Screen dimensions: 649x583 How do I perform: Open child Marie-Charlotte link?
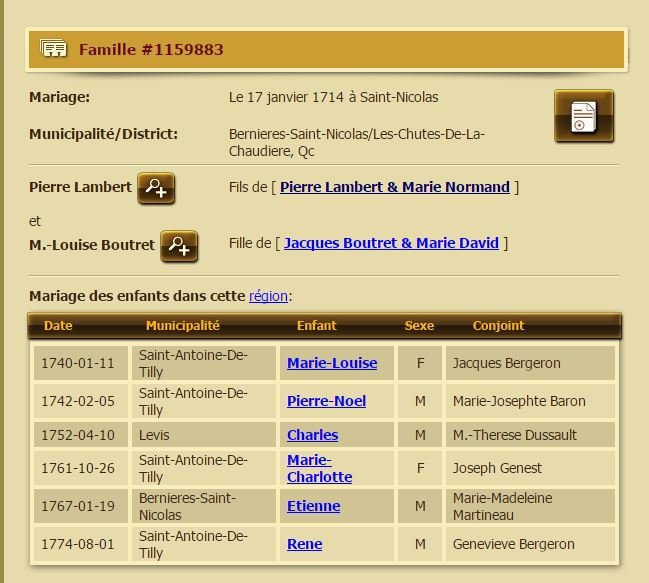coord(320,468)
